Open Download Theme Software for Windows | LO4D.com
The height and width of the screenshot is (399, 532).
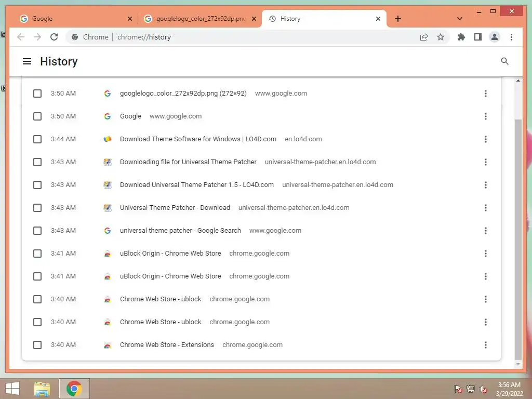pyautogui.click(x=198, y=139)
